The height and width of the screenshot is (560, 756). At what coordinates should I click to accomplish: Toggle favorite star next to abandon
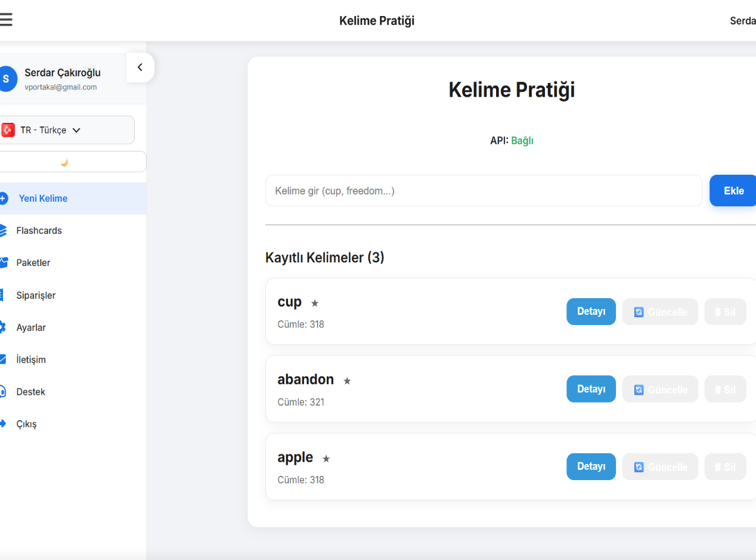pyautogui.click(x=347, y=381)
